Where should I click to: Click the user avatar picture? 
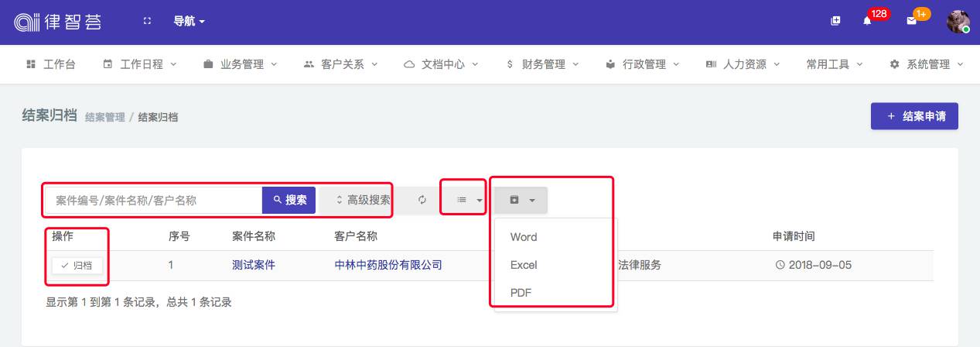(958, 21)
